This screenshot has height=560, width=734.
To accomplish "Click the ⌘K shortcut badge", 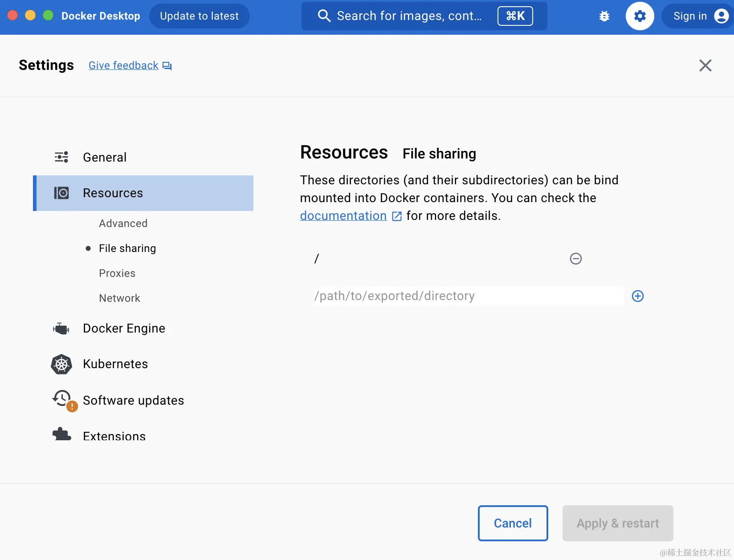I will click(x=515, y=16).
